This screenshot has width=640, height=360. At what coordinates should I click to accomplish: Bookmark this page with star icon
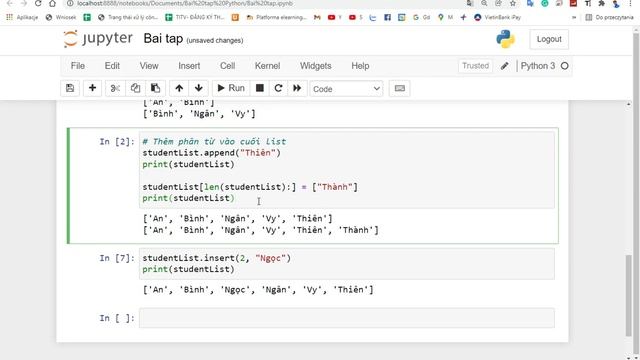click(x=513, y=3)
